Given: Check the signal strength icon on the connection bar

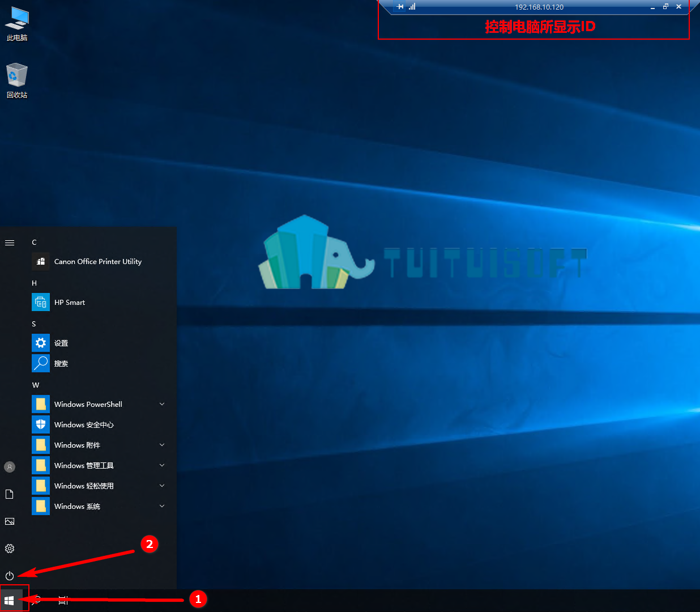Looking at the screenshot, I should tap(412, 7).
